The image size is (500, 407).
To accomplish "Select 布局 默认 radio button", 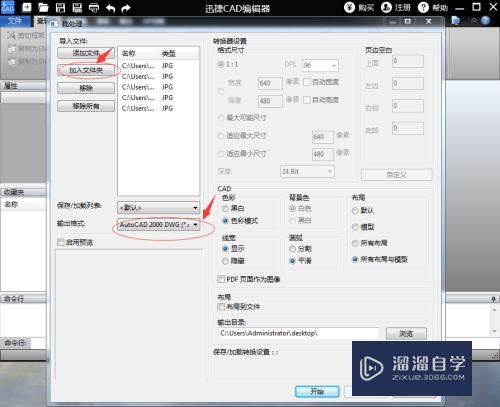I will pyautogui.click(x=355, y=210).
